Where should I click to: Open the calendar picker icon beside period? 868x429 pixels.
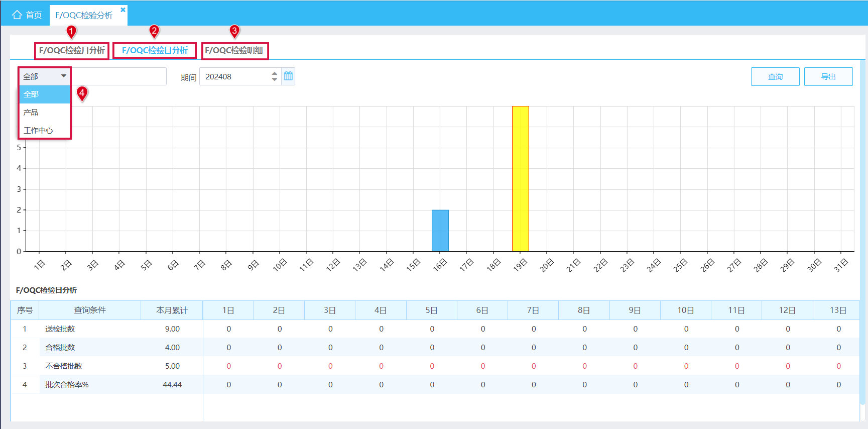[288, 76]
